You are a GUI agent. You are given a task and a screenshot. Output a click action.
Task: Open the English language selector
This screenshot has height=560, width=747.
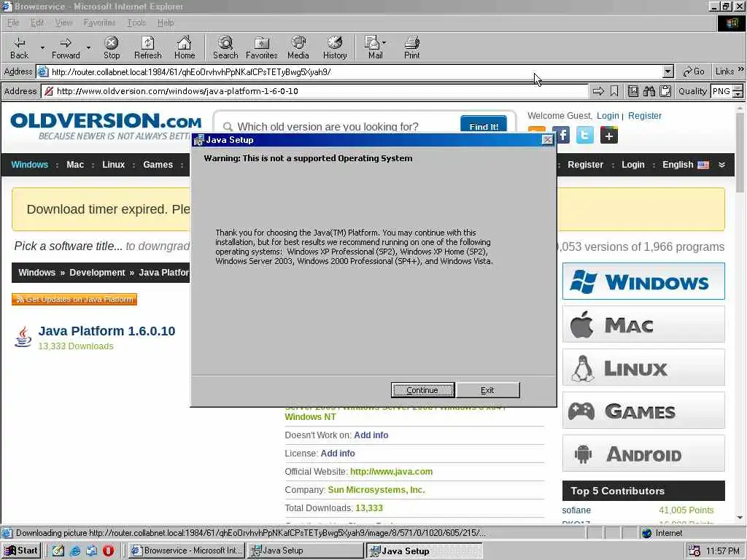pos(686,165)
